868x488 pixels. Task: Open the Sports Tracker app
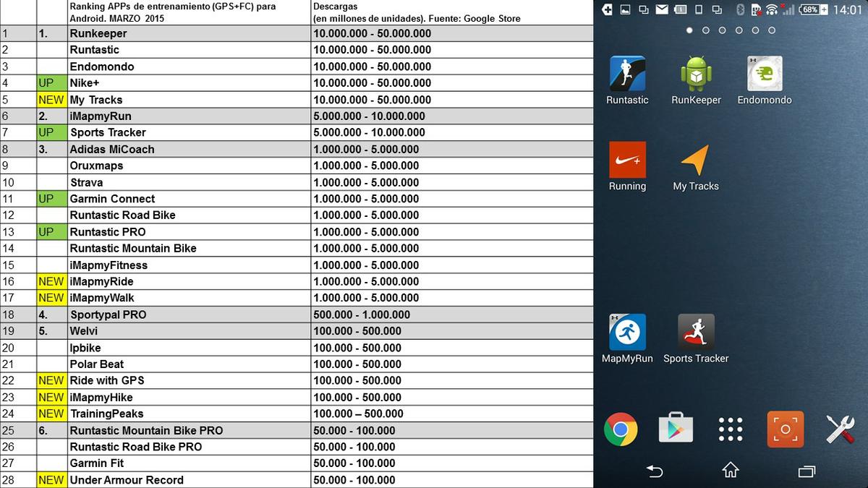[x=696, y=333]
